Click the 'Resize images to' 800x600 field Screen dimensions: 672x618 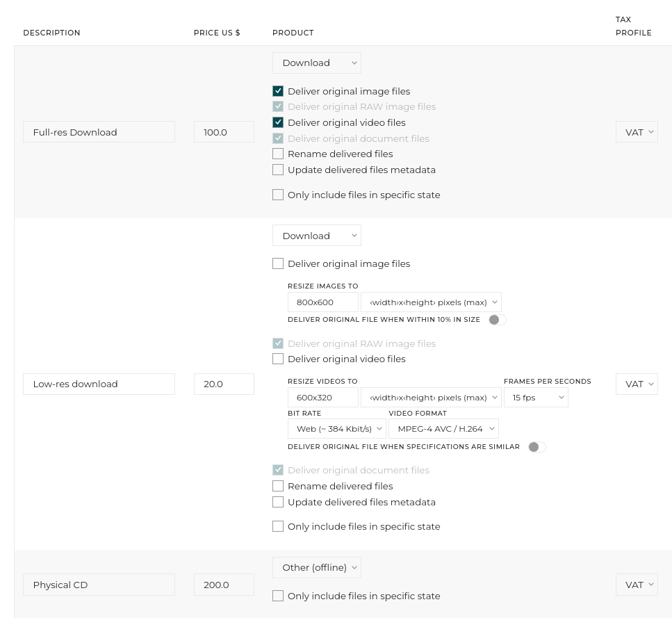322,302
